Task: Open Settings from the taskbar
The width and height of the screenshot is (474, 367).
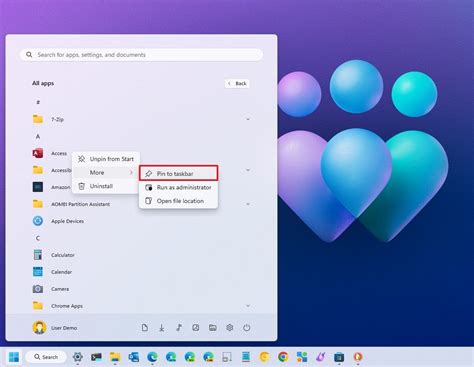Action: pyautogui.click(x=78, y=357)
